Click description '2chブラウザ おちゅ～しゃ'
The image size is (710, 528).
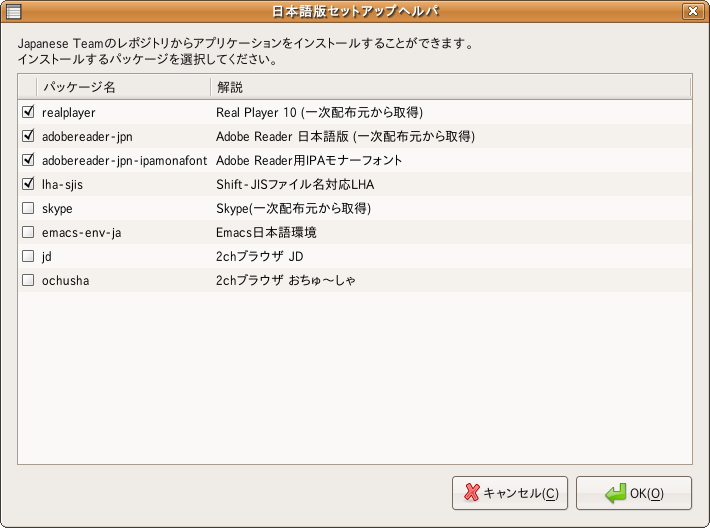tap(285, 280)
